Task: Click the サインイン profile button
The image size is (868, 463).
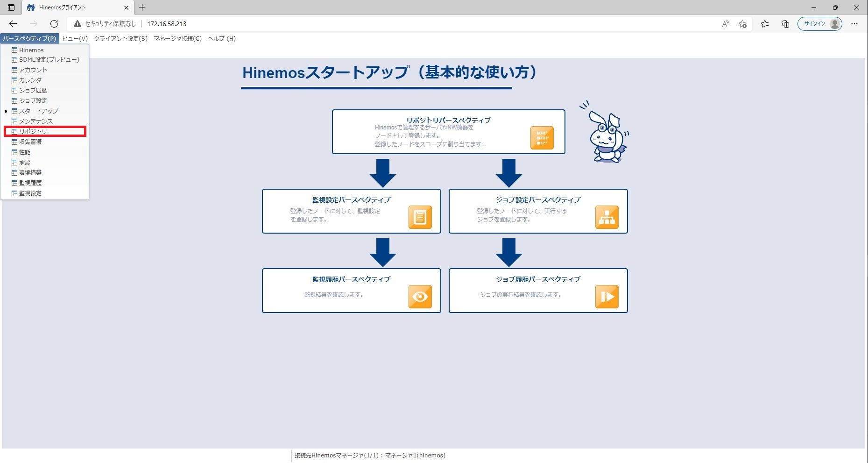Action: [820, 23]
